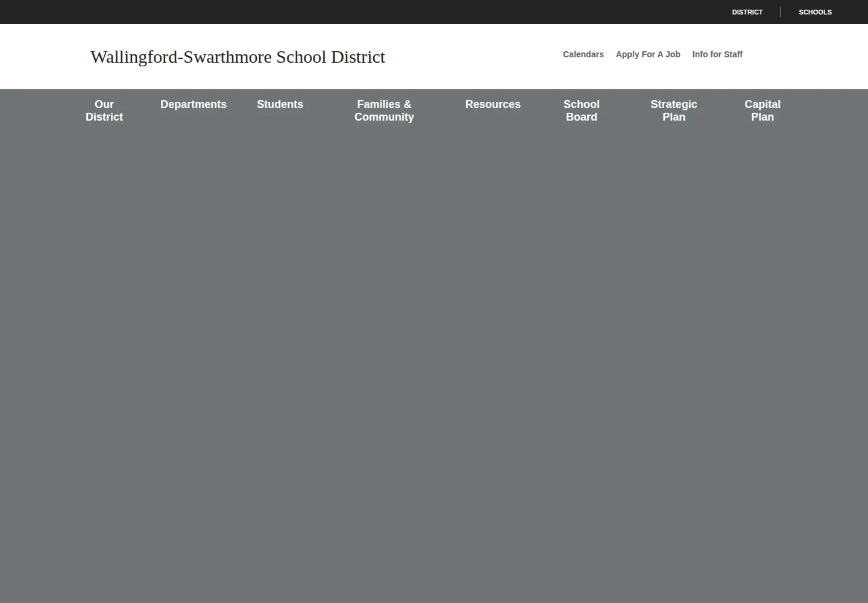868x603 pixels.
Task: Open the Our District menu
Action: pyautogui.click(x=104, y=110)
